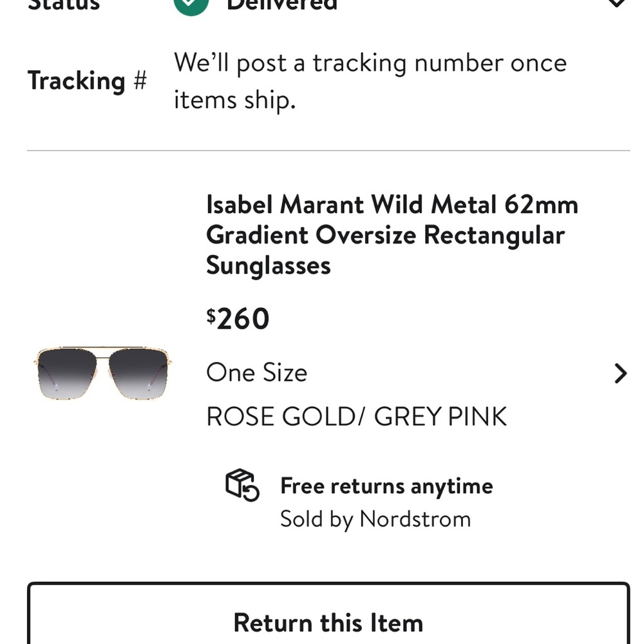Screen dimensions: 644x644
Task: Click the Sold by Nordstrom label
Action: pos(375,518)
